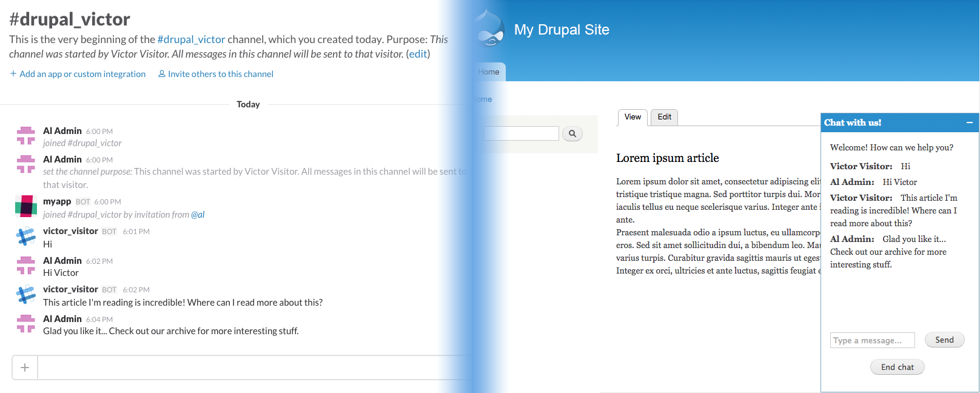Click victor_visitor avatar next to Hi message

click(x=25, y=237)
